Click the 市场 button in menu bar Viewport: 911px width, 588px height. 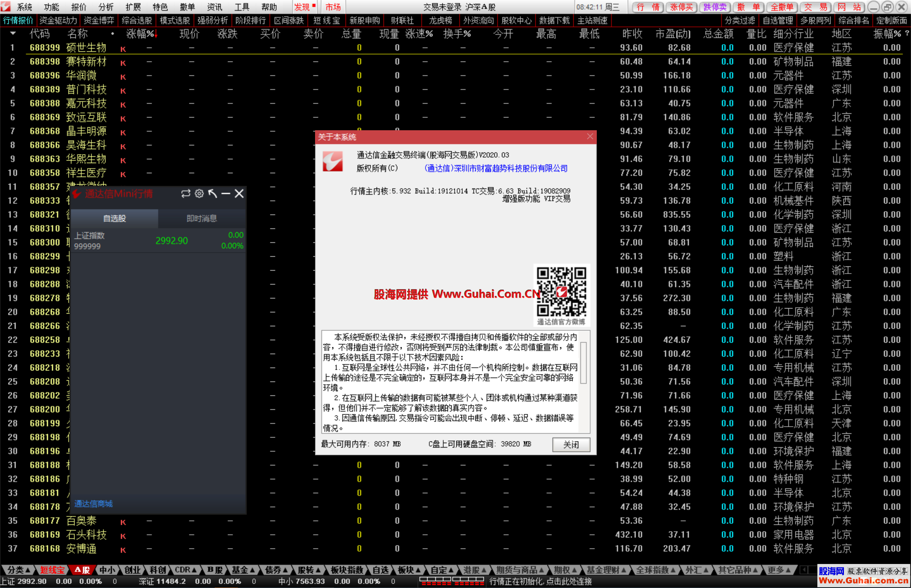tap(333, 7)
